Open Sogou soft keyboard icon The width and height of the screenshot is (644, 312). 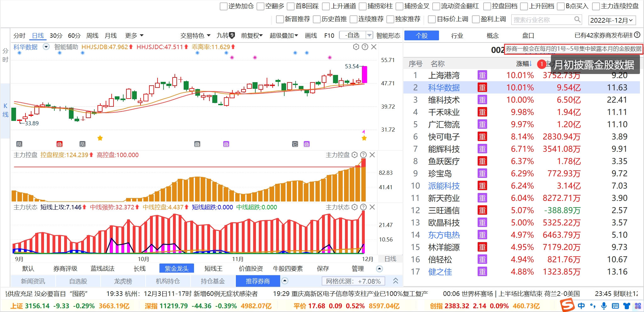tap(615, 306)
